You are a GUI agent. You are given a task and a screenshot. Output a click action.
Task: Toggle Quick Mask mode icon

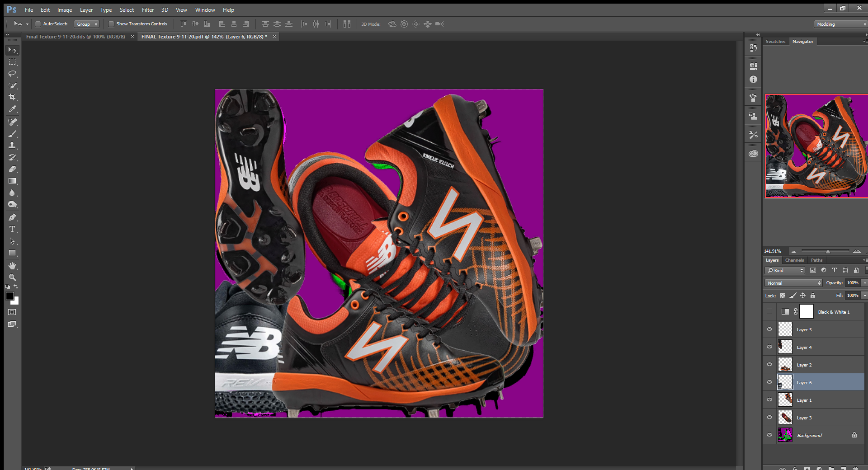(12, 312)
